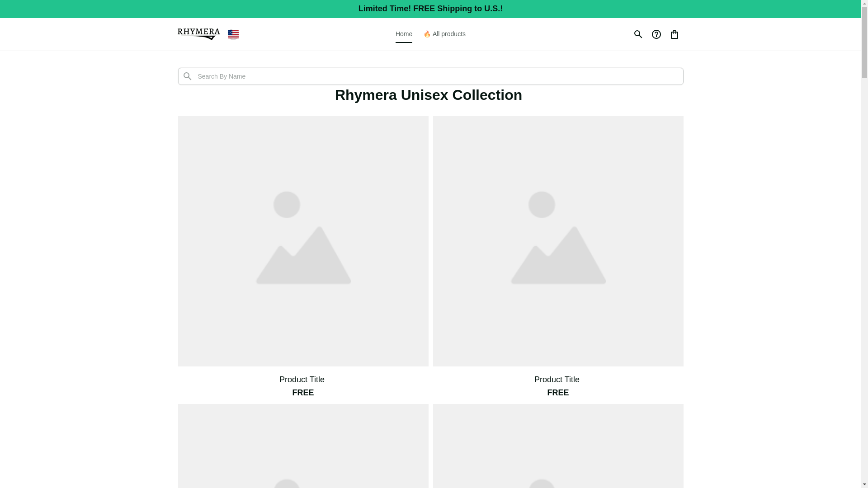Click the Rhymera logo
Viewport: 868px width, 488px height.
pyautogui.click(x=198, y=34)
